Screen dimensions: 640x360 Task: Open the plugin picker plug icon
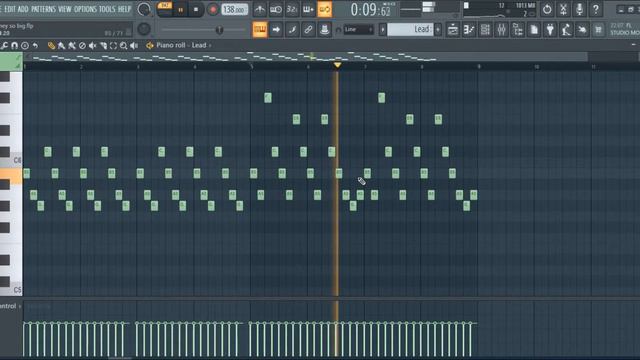[x=550, y=29]
